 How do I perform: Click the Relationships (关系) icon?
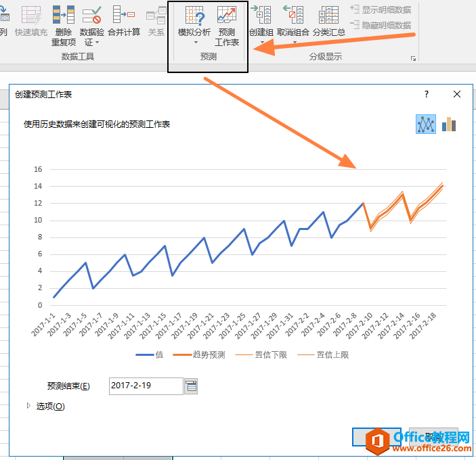(156, 16)
